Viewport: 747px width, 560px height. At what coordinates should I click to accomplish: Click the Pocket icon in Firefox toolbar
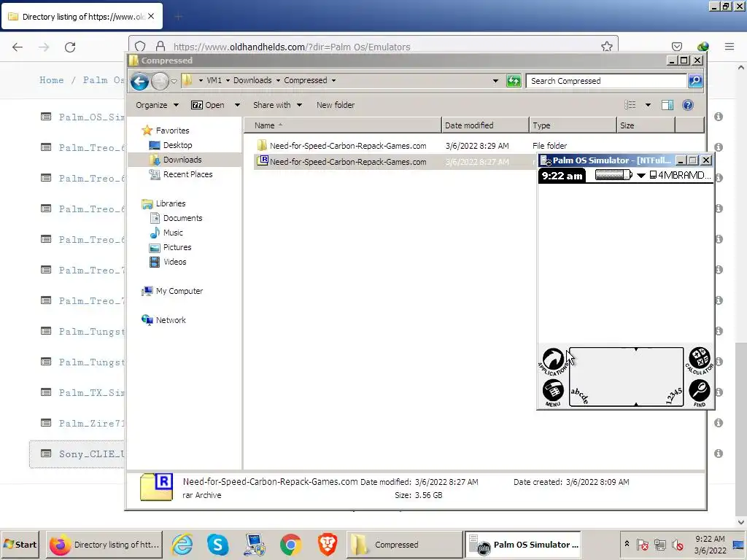(x=676, y=47)
